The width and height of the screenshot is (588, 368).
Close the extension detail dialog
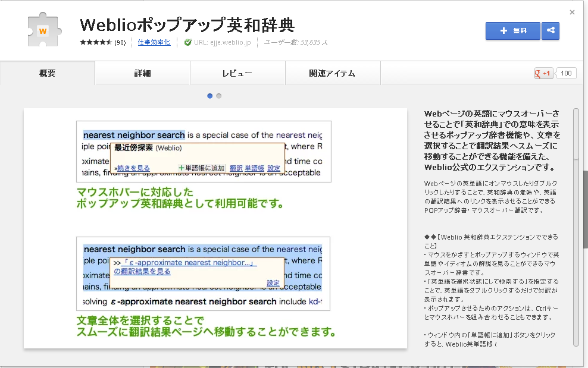click(x=572, y=12)
